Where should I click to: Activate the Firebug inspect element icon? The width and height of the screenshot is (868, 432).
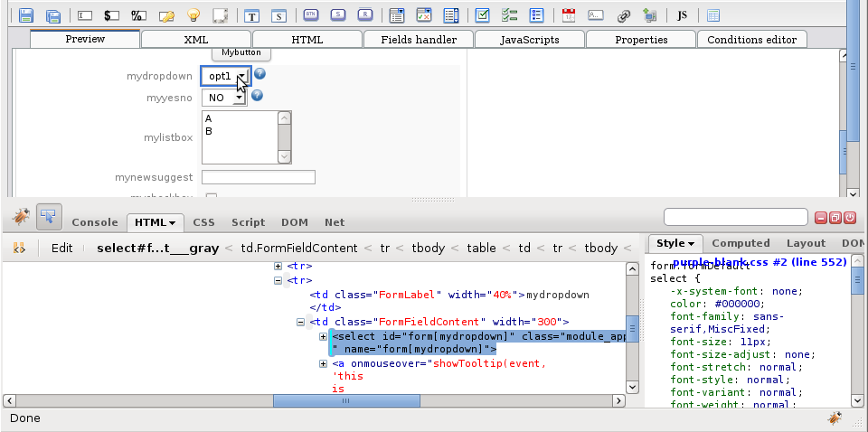(x=48, y=217)
